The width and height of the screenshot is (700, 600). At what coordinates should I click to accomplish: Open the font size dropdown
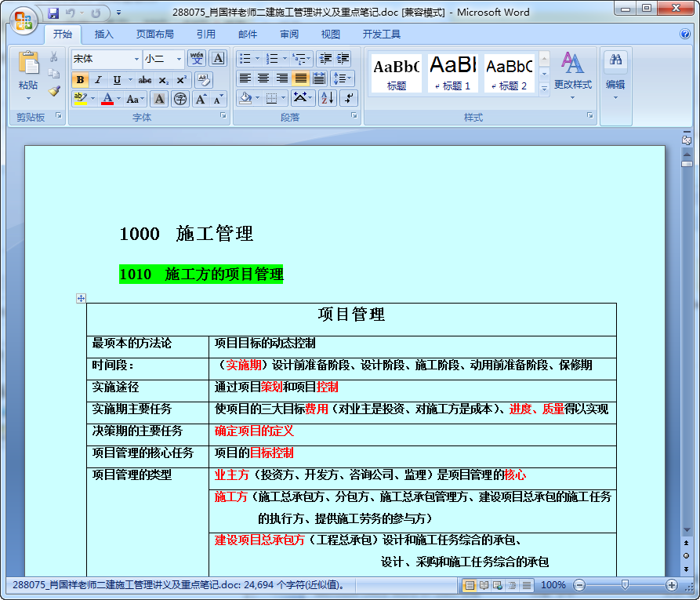179,59
